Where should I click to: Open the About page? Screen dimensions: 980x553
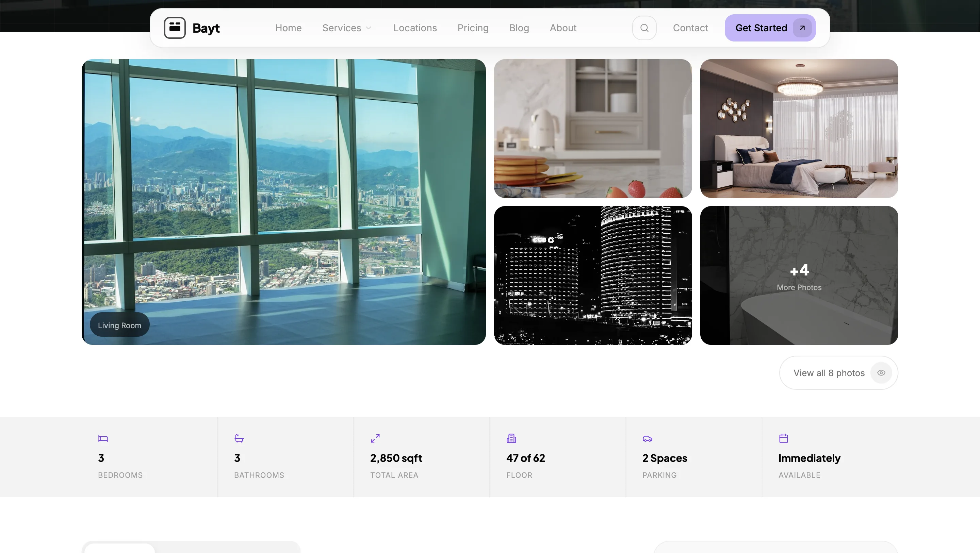click(563, 28)
